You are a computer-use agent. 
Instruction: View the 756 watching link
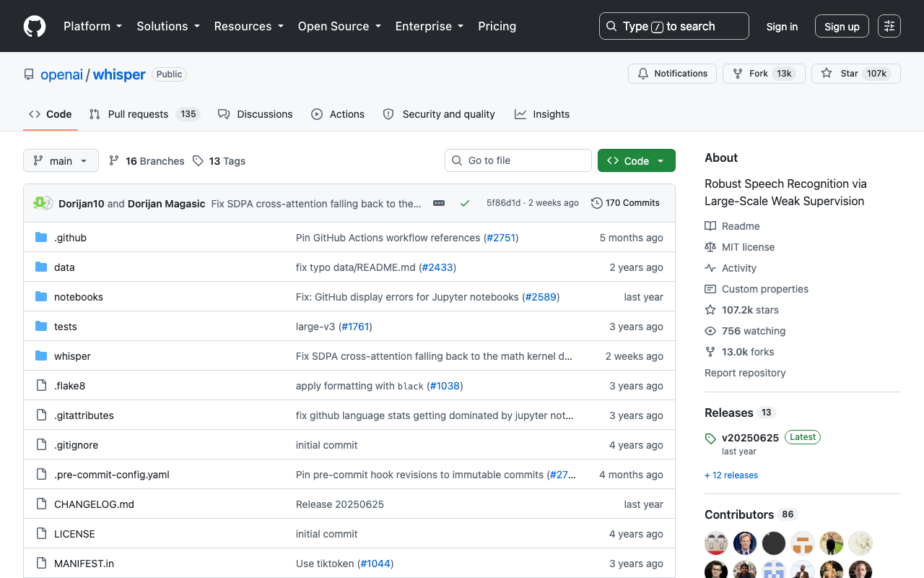pos(745,331)
